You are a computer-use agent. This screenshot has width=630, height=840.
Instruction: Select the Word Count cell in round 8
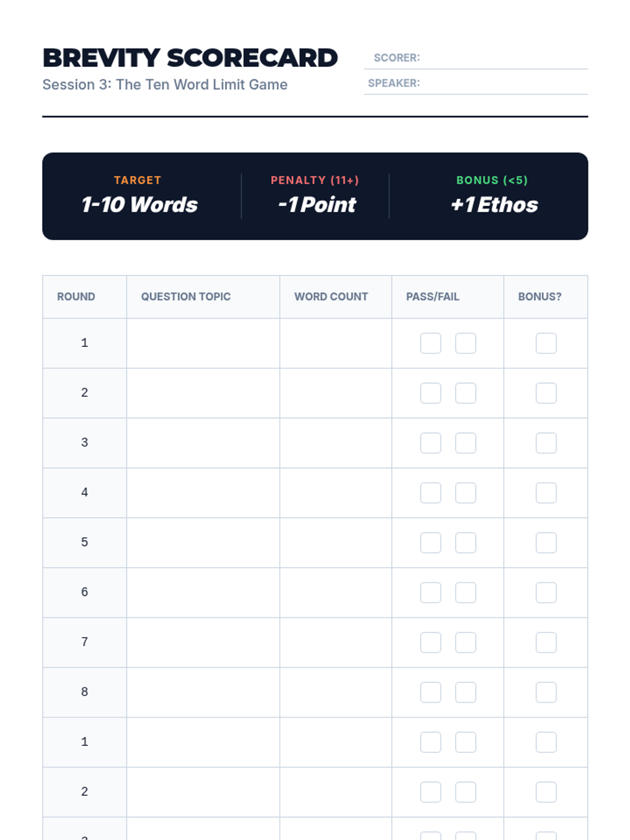[x=336, y=692]
